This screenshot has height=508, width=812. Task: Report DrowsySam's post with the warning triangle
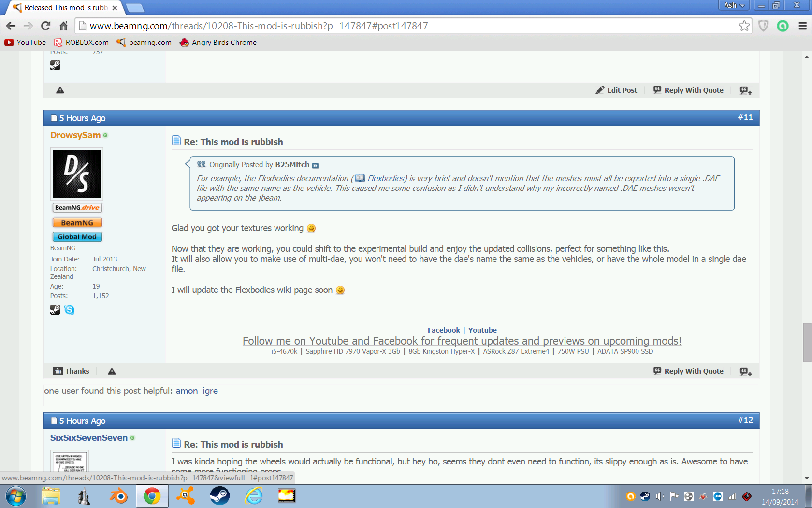(112, 371)
